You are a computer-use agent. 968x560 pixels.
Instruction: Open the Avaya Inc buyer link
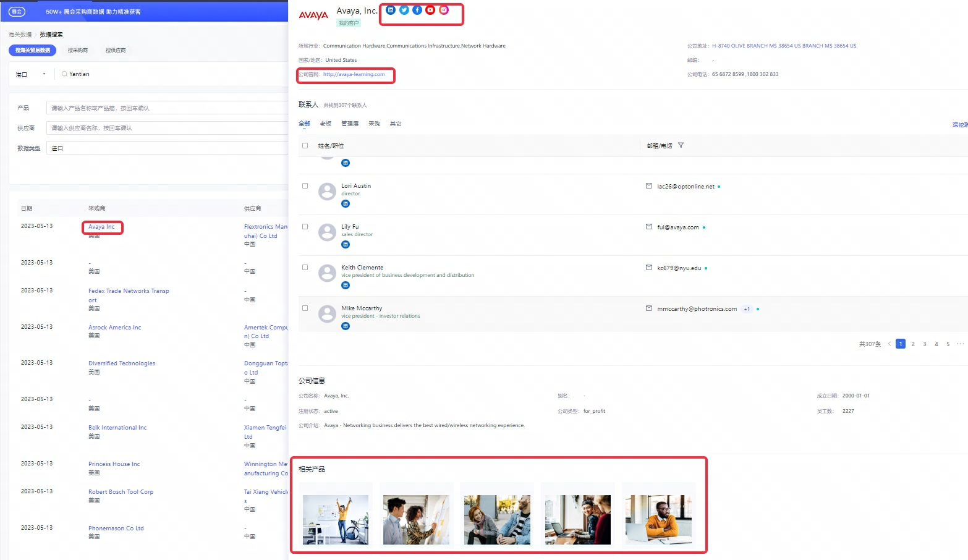(x=101, y=227)
